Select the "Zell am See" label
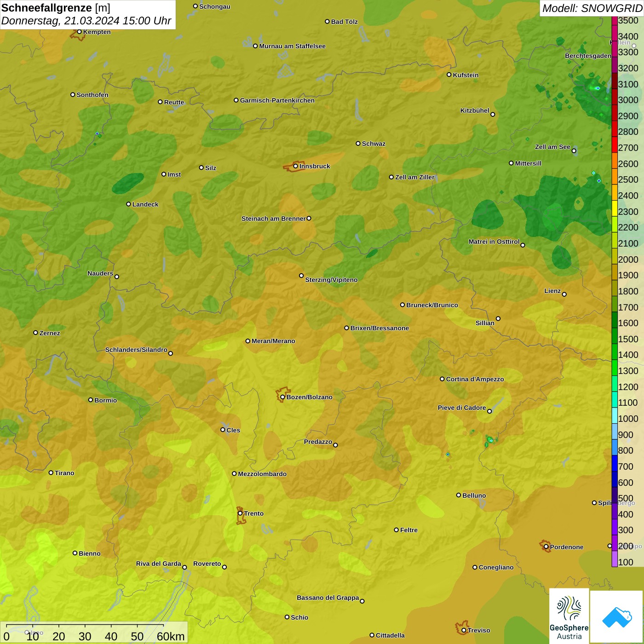The image size is (644, 644). pos(552,147)
